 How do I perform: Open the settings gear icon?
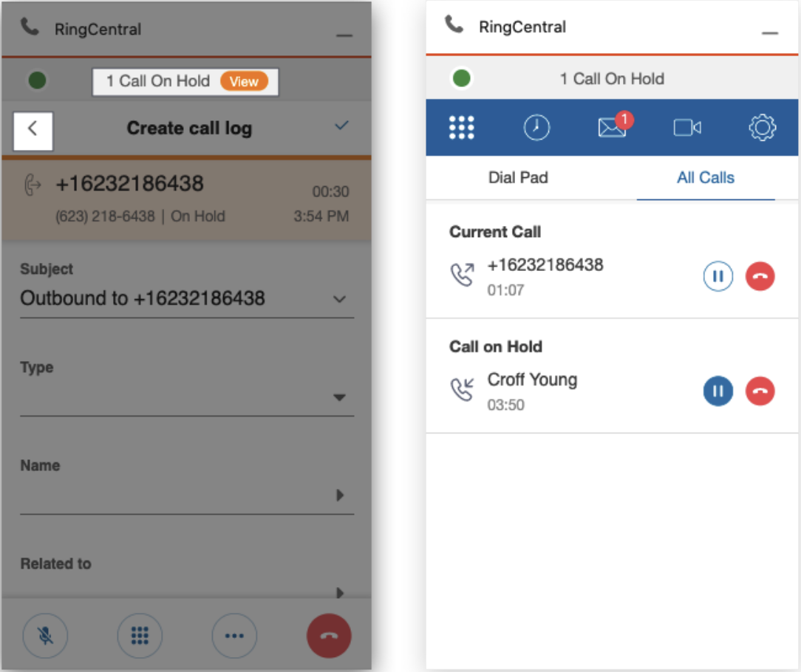pyautogui.click(x=762, y=127)
